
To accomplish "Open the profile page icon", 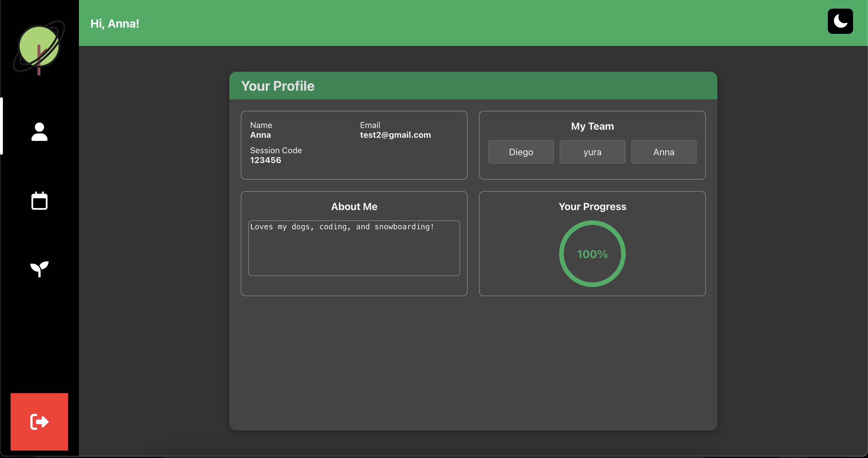I will 39,131.
